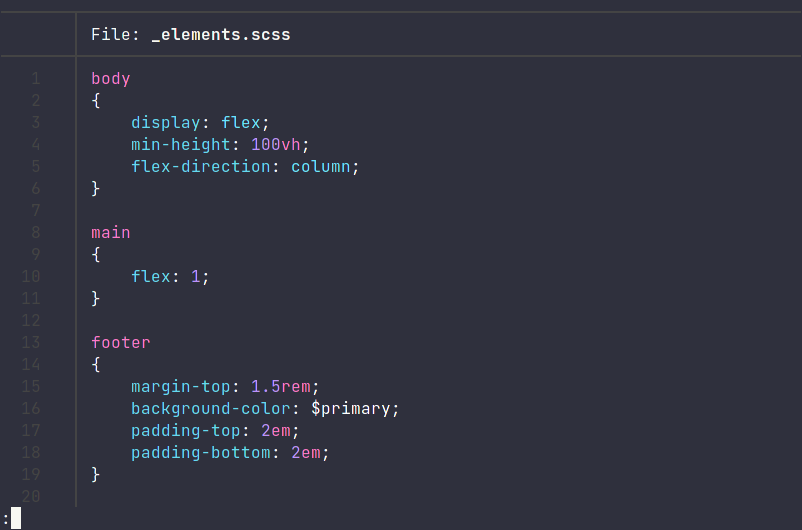Click the margin-top property
Viewport: 802px width, 530px height.
(181, 387)
